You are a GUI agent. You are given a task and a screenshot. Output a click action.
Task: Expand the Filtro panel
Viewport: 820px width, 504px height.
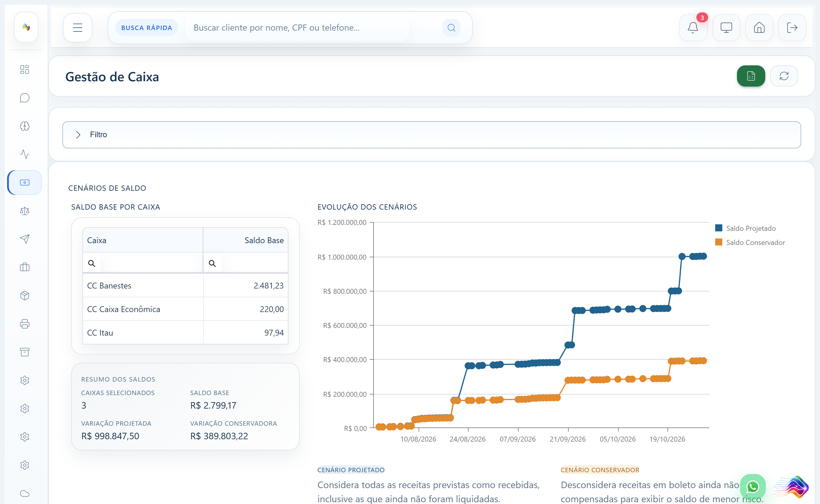click(431, 135)
